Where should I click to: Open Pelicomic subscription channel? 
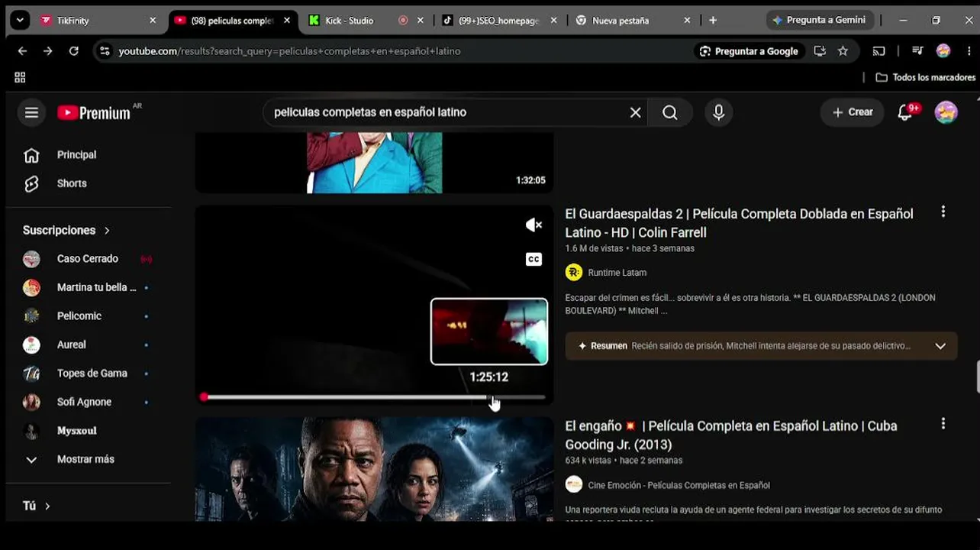pos(89,316)
